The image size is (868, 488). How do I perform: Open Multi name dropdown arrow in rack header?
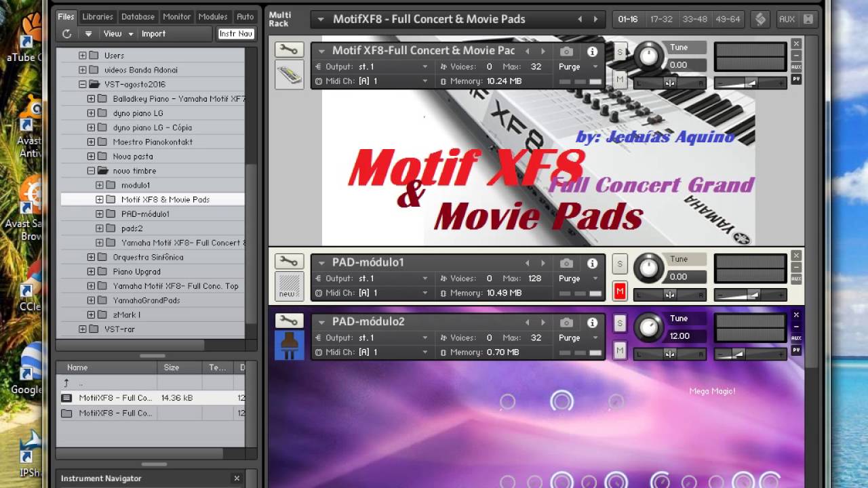[x=320, y=19]
